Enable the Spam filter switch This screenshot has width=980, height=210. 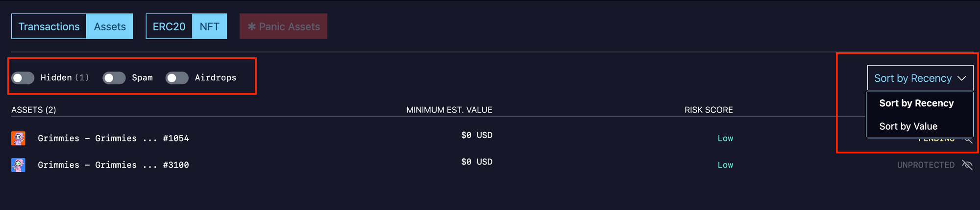tap(114, 78)
